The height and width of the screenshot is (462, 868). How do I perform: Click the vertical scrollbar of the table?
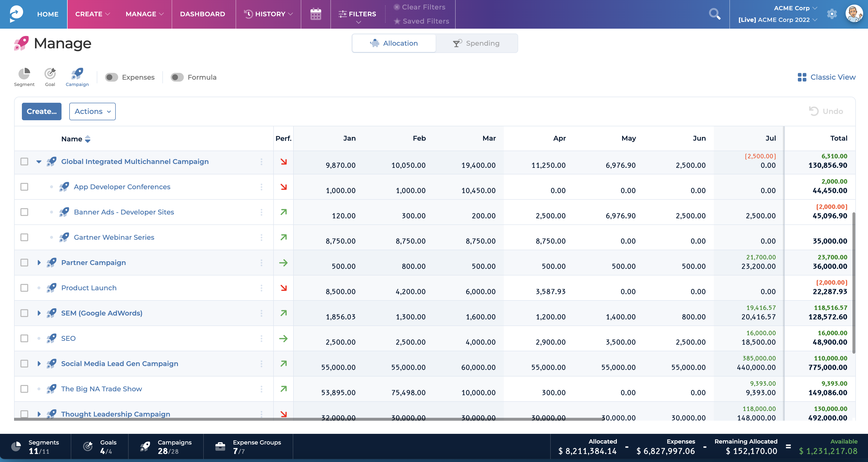click(853, 283)
